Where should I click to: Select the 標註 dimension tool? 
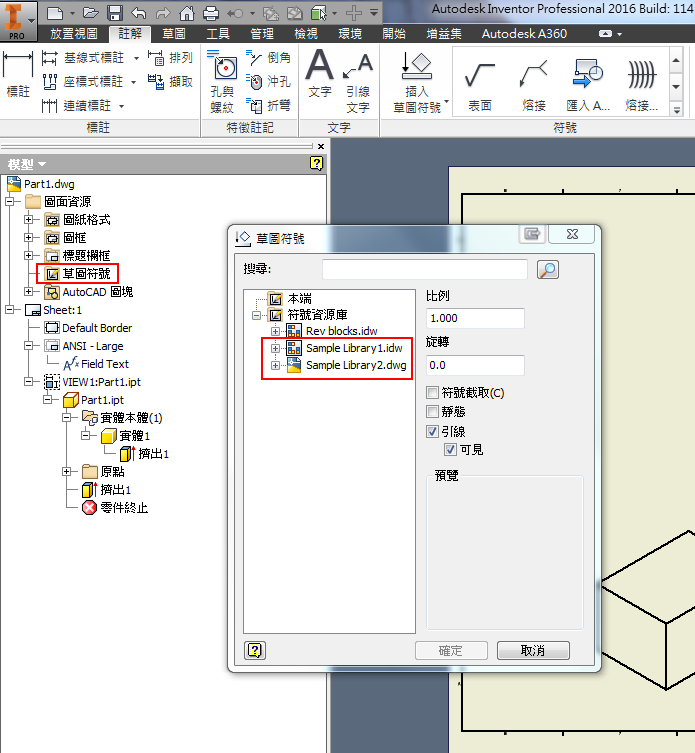tap(18, 75)
